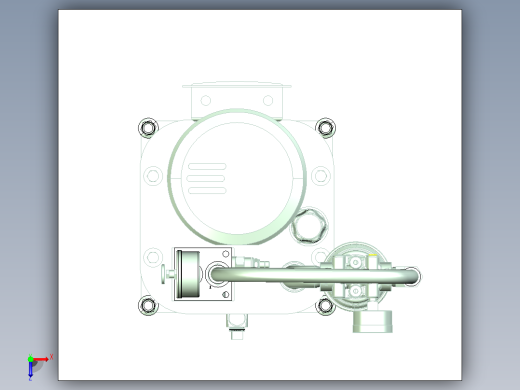Select the middle slot on circular cover
Screen dimensions: 520x390
pos(206,178)
